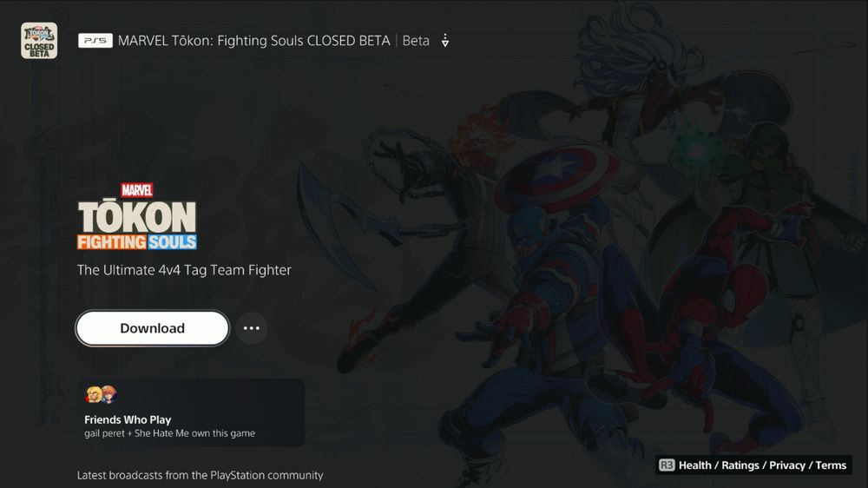Click the R3 button glyph
Screen dimensions: 868x488
pos(667,465)
